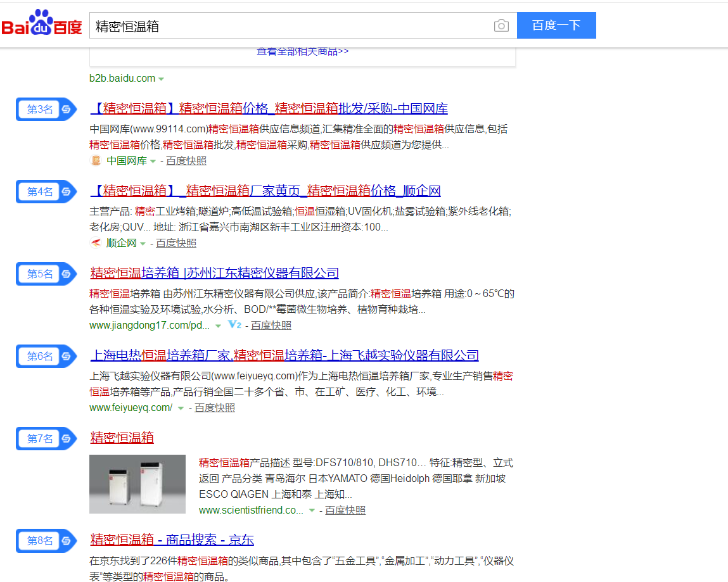Expand dropdown arrow beside www.scientistfriend.co
Image resolution: width=728 pixels, height=582 pixels.
312,510
